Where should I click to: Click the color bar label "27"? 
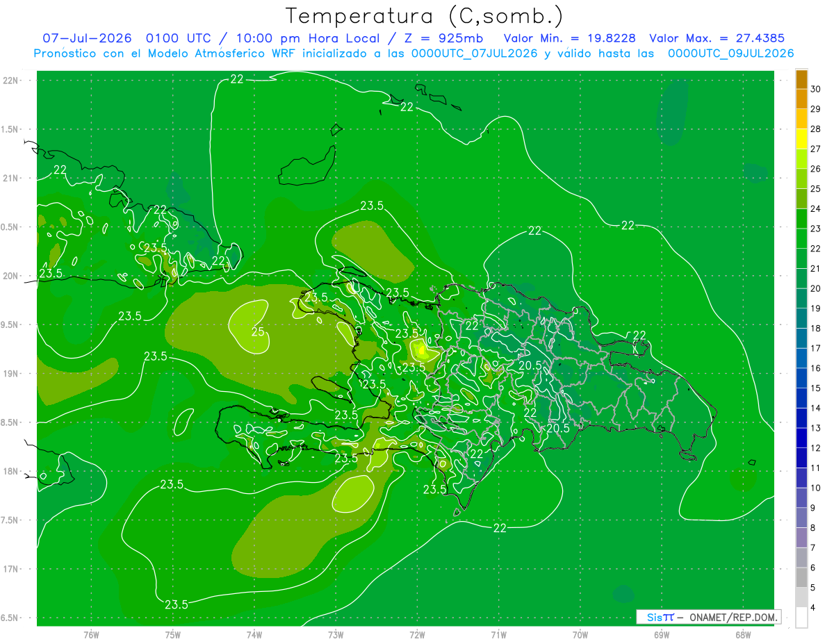(816, 149)
